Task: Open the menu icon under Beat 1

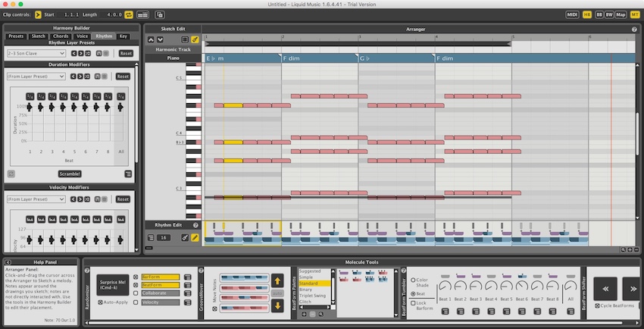Action: (x=445, y=312)
